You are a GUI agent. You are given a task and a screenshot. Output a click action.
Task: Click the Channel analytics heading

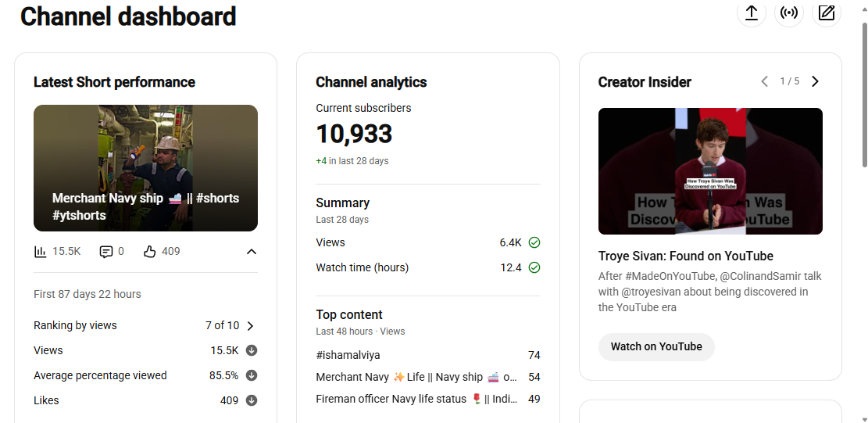point(371,82)
